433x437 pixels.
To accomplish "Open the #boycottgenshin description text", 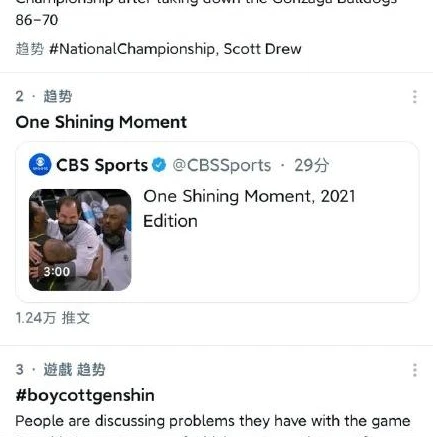I will tap(213, 421).
